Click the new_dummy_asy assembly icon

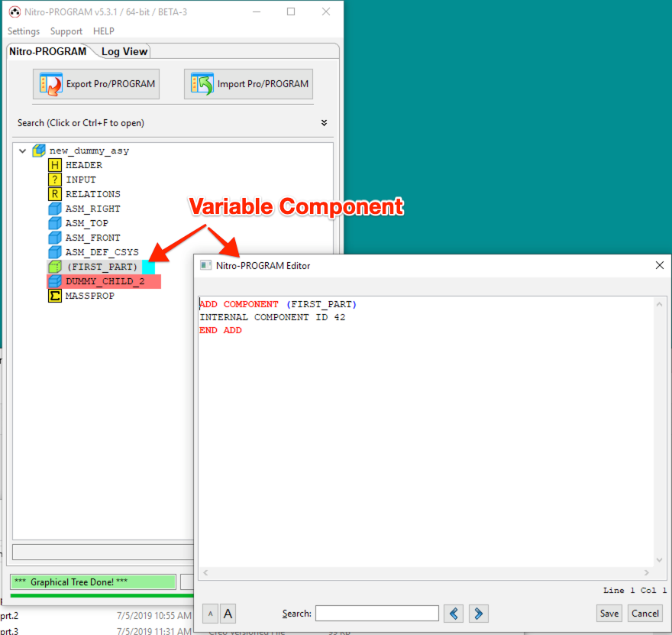(38, 150)
